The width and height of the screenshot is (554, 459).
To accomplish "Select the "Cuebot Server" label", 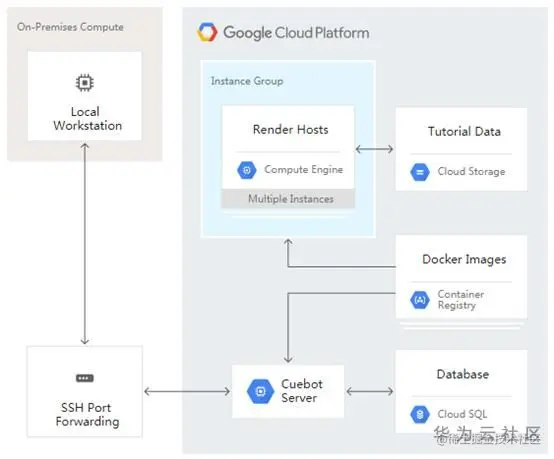I will tap(302, 391).
